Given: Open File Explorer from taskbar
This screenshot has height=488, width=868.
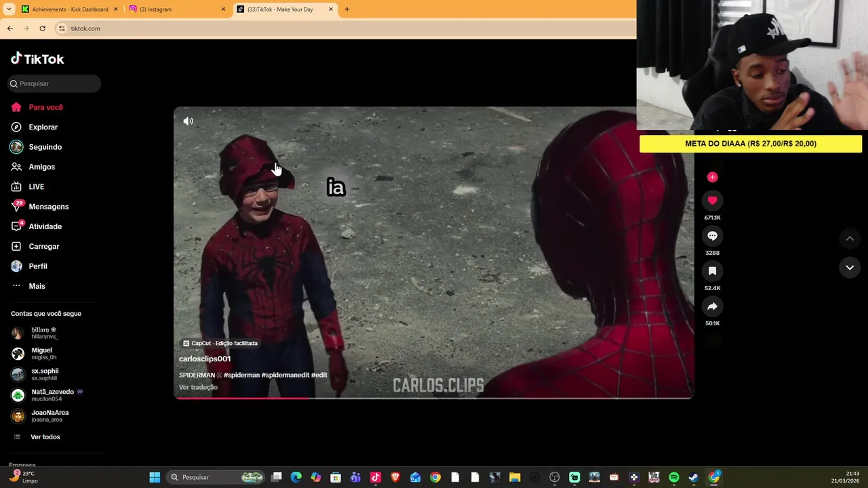Looking at the screenshot, I should (x=515, y=477).
